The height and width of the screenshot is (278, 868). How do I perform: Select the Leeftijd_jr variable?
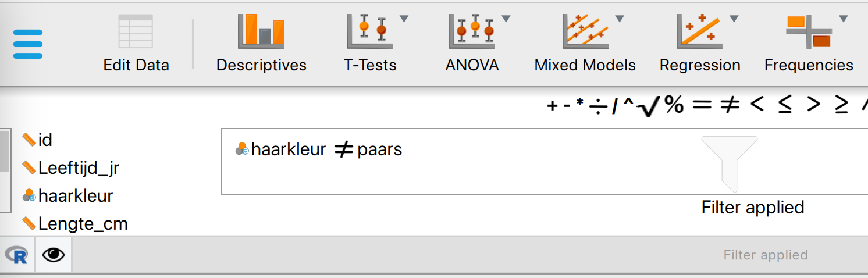[x=71, y=168]
